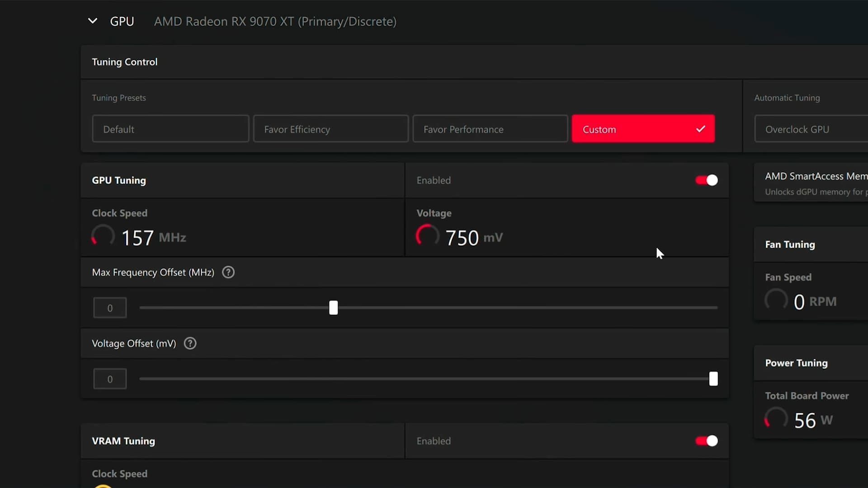Open the Voltage Offset help tooltip
Viewport: 868px width, 488px height.
tap(189, 343)
